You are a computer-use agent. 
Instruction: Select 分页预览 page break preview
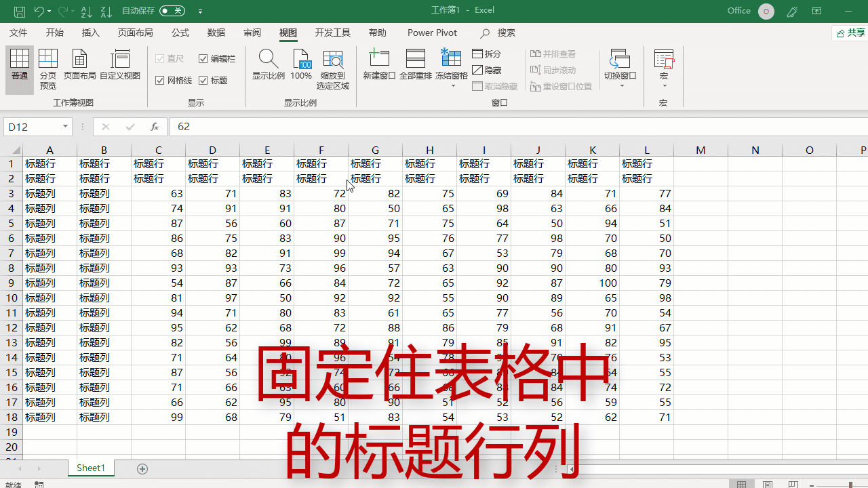(48, 70)
